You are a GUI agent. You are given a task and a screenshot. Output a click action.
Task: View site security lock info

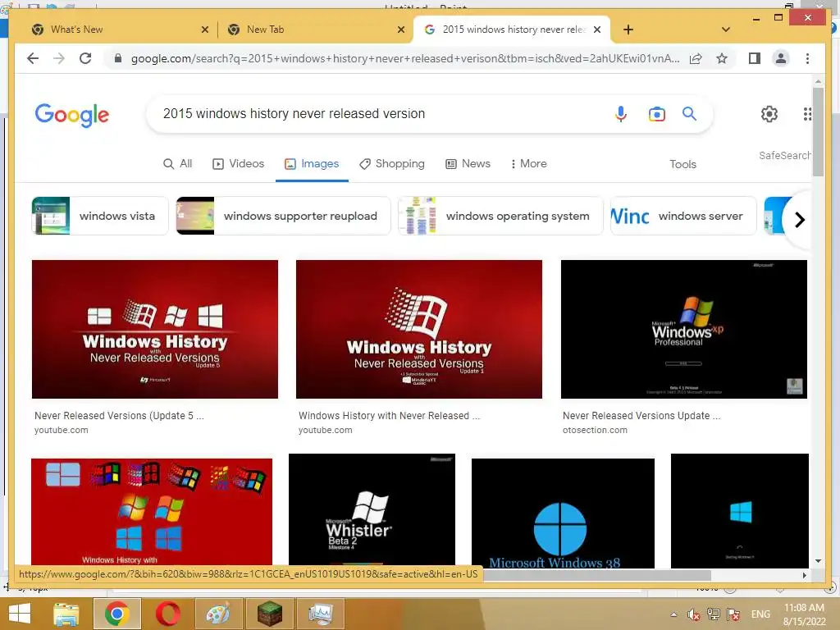(118, 58)
